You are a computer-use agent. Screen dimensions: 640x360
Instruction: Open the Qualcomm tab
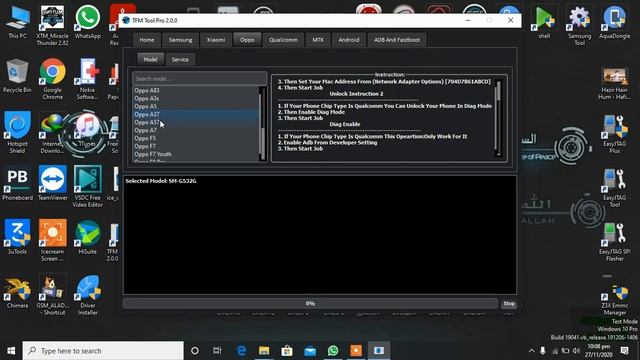point(283,40)
